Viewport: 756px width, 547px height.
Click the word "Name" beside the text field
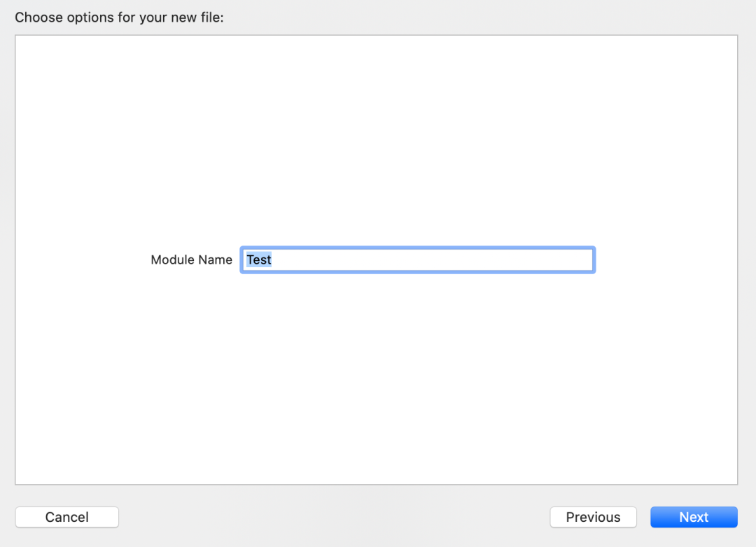pyautogui.click(x=215, y=260)
